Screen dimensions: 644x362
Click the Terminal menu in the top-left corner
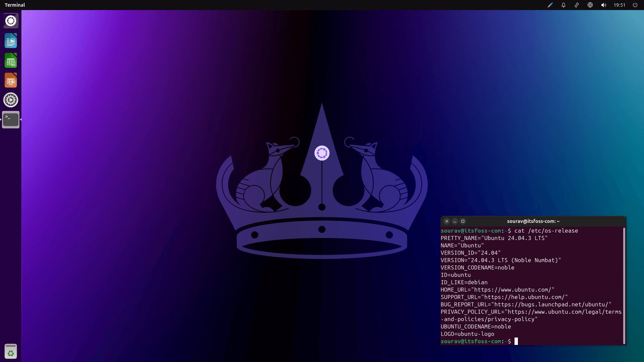(x=15, y=5)
